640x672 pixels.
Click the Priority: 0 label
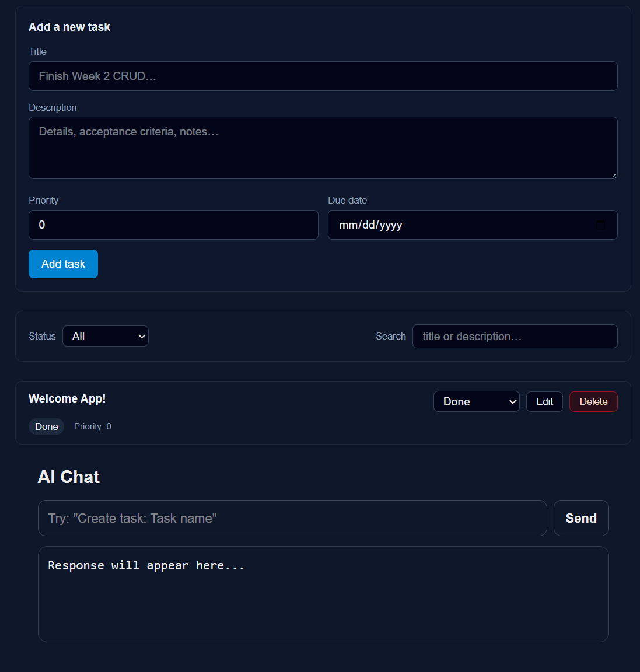[x=92, y=426]
